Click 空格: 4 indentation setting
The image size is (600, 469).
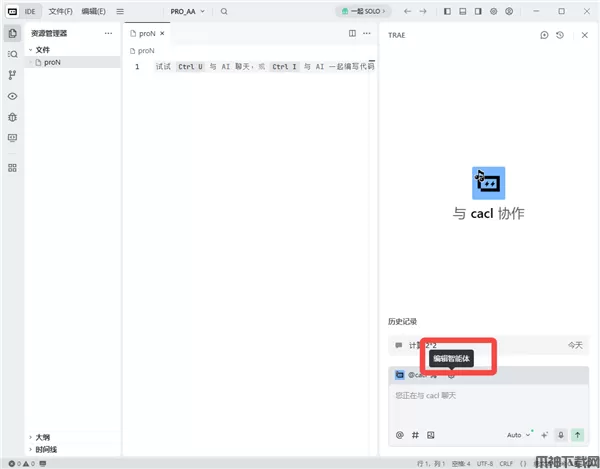(461, 464)
